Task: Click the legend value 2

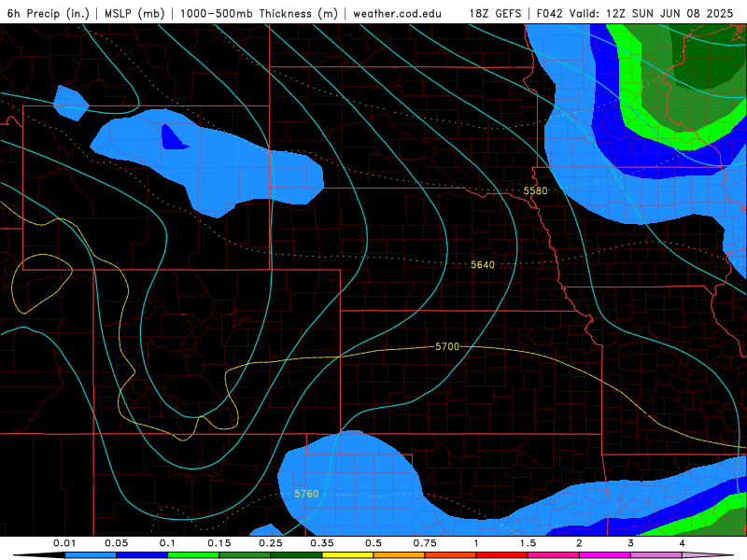Action: (579, 543)
